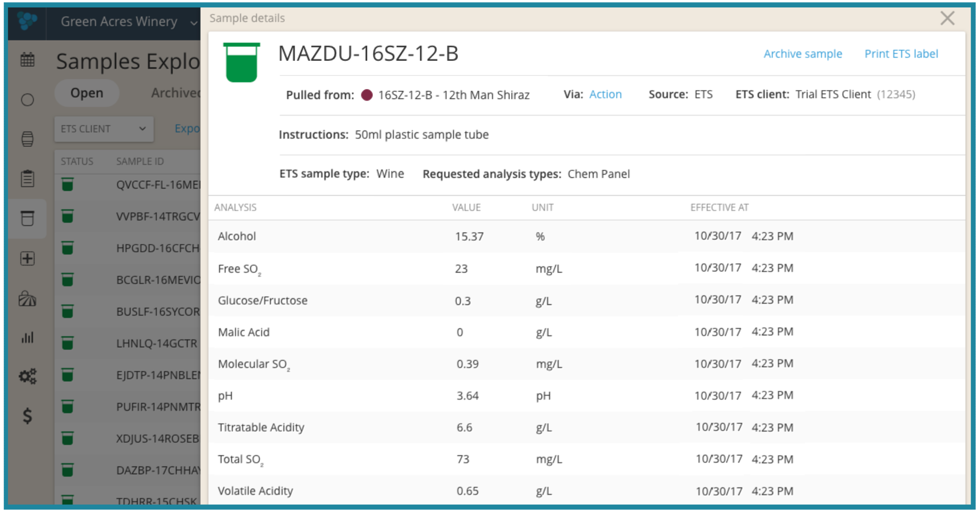Click the circle icon in sidebar

click(x=27, y=100)
